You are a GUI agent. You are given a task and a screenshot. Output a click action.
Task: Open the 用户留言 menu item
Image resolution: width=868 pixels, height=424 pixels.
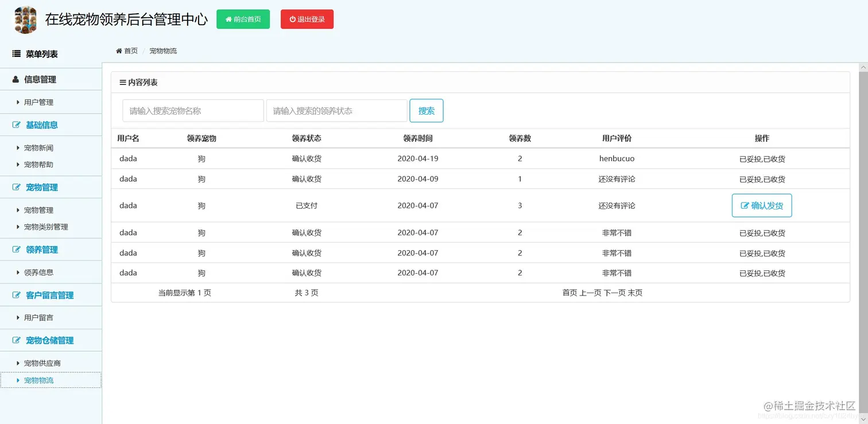click(38, 318)
